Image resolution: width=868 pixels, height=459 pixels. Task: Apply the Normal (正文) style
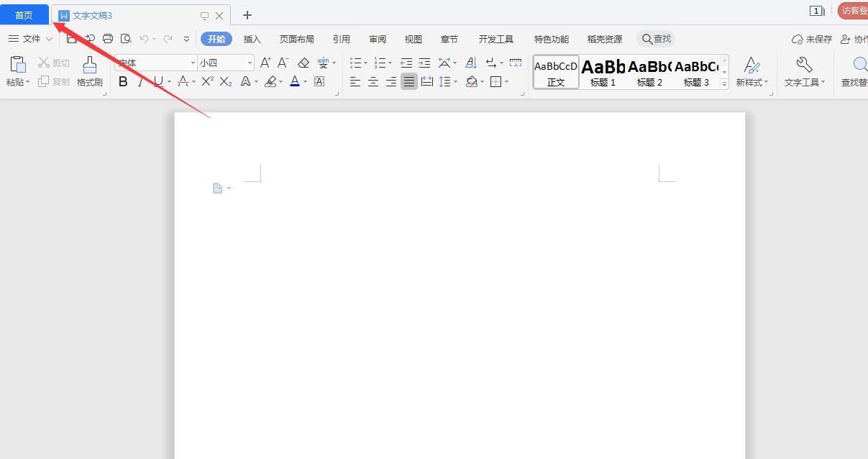pos(556,72)
